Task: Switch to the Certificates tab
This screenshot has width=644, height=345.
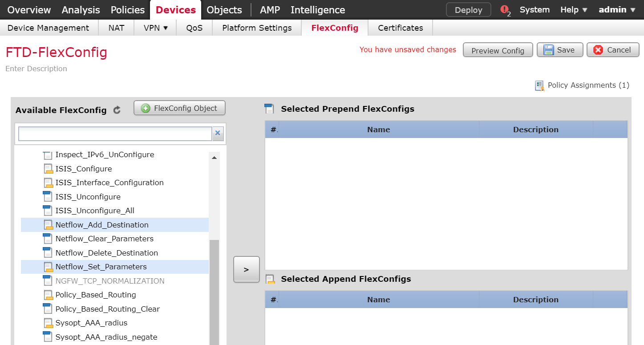Action: (401, 28)
